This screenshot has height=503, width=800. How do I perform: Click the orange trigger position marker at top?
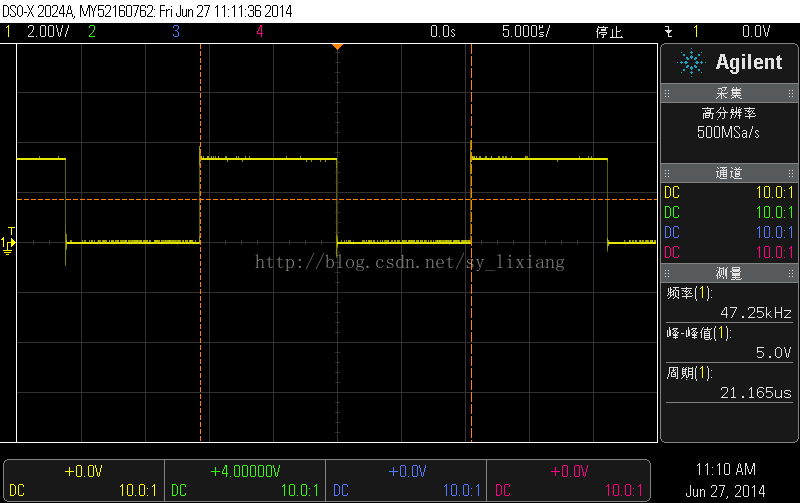[337, 47]
